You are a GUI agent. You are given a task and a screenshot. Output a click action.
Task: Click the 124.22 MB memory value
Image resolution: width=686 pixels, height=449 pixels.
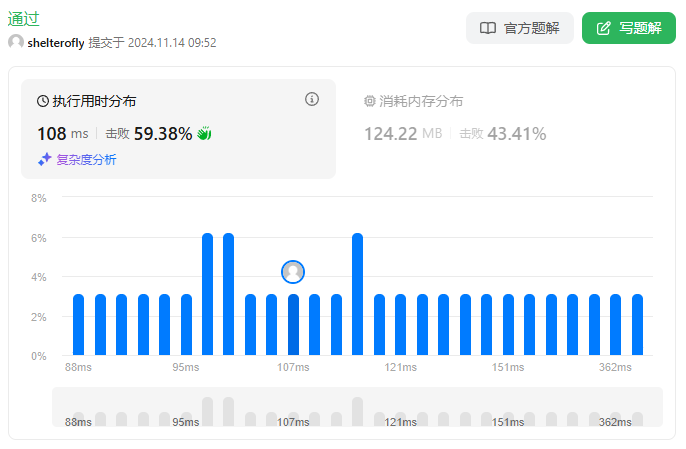coord(403,133)
